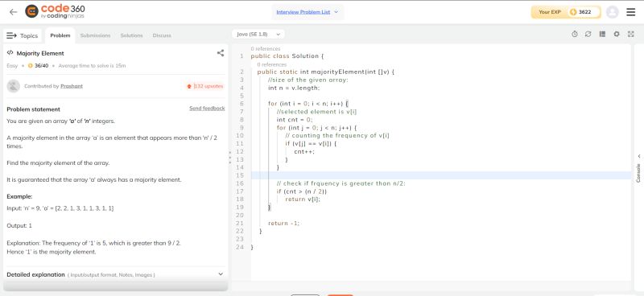Screen dimensions: 644x296
Task: Click 'Average time to solve is 15m'
Action: (x=92, y=66)
